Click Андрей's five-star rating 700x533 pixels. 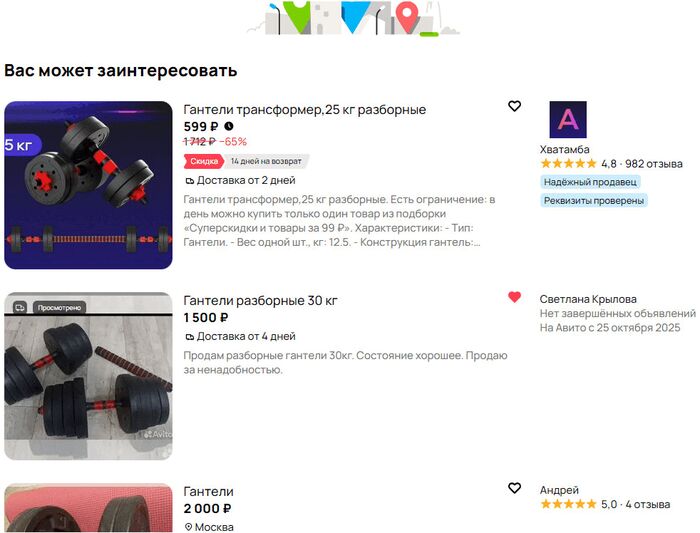[x=568, y=504]
